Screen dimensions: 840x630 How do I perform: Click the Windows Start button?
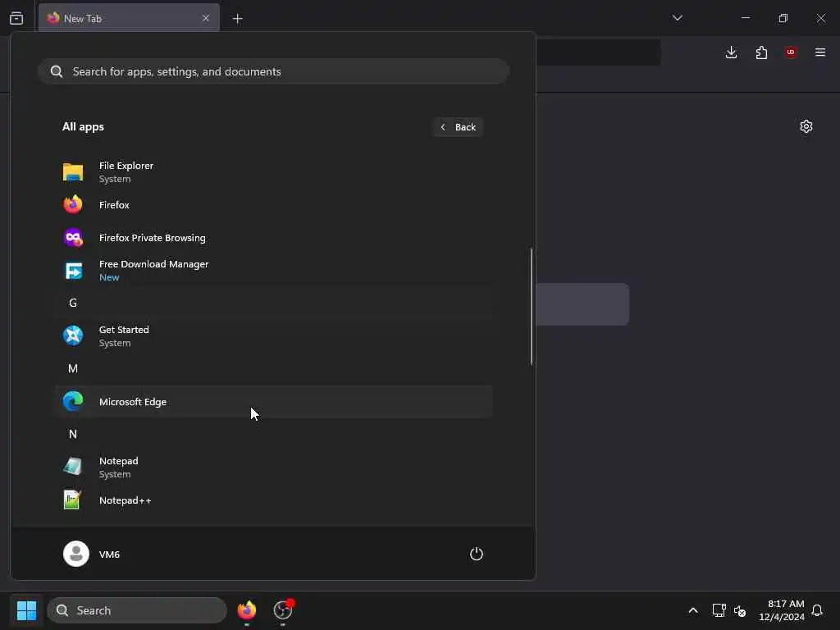click(x=26, y=610)
